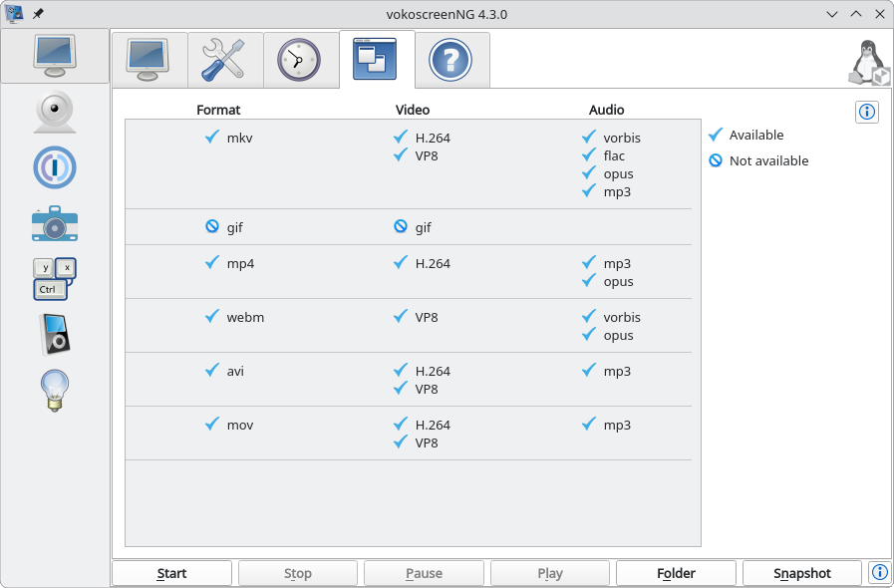The image size is (894, 588).
Task: Switch to the clock timer tab
Action: pos(299,60)
